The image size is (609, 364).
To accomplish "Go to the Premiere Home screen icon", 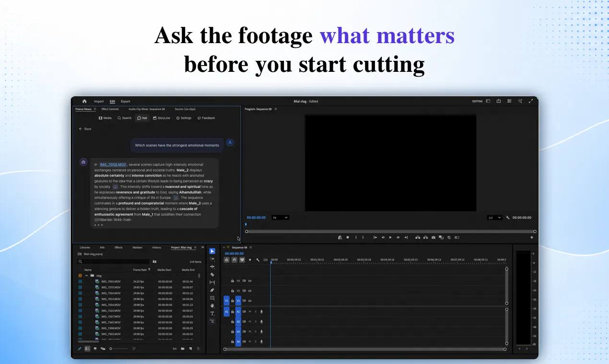I will [84, 101].
